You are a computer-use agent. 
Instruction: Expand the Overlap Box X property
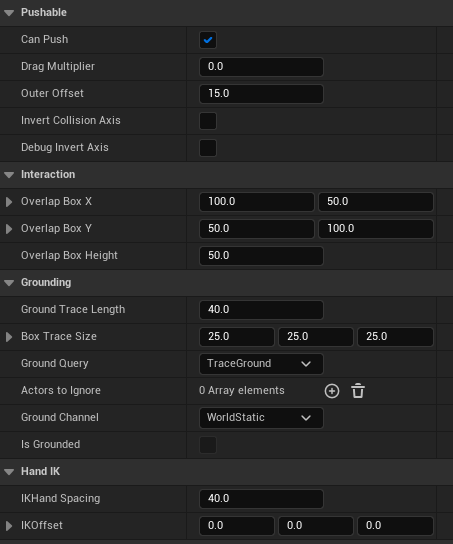[x=9, y=202]
